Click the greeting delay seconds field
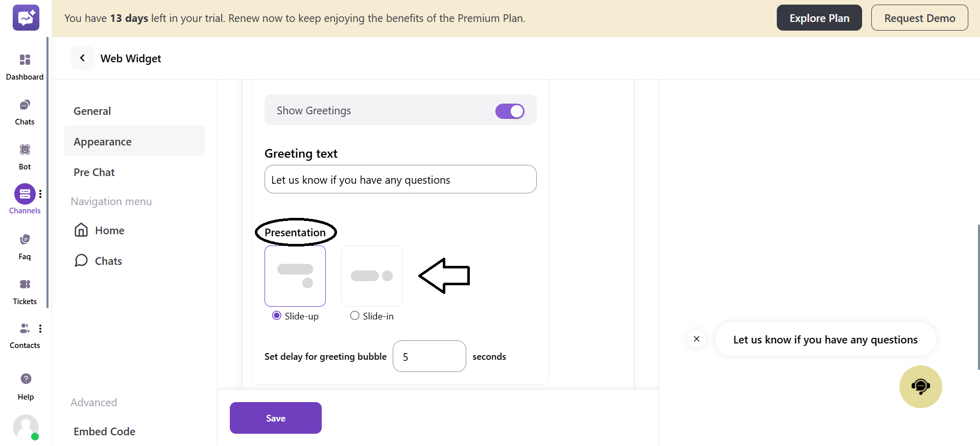This screenshot has height=446, width=980. point(429,356)
